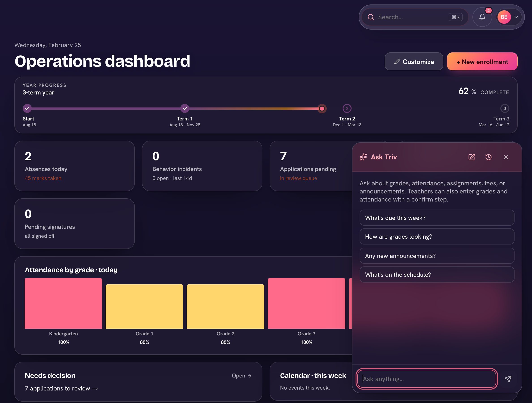This screenshot has width=532, height=403.
Task: Click the Ask Triv sparkle icon
Action: coord(363,157)
